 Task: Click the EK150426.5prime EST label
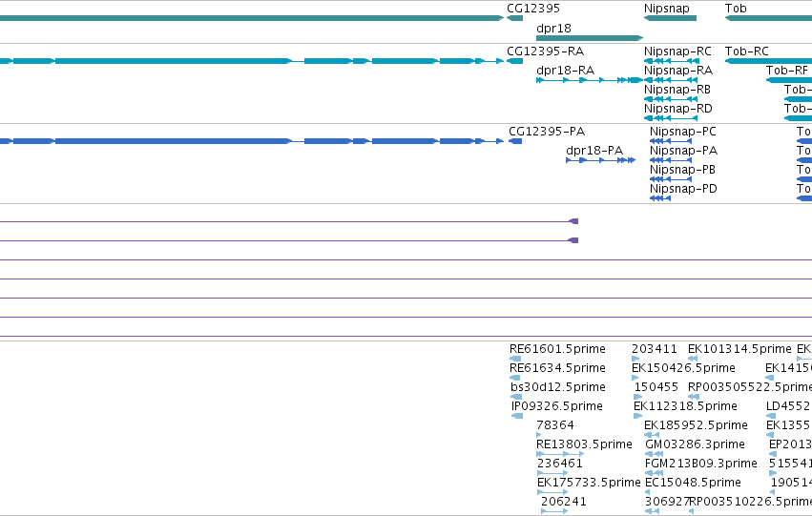click(683, 368)
